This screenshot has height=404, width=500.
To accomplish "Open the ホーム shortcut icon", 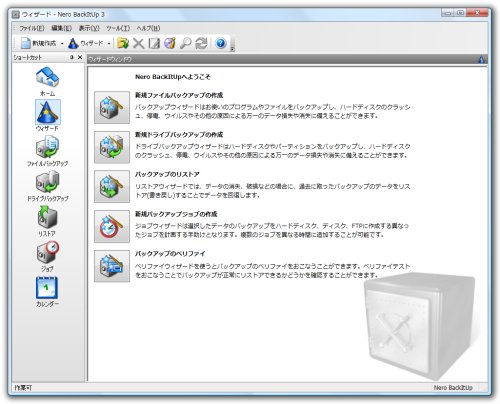I will (x=47, y=81).
